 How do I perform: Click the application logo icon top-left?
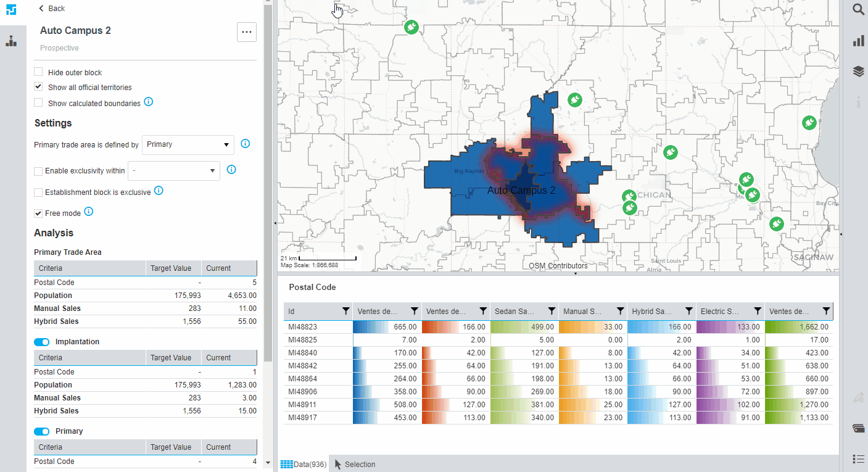point(11,10)
